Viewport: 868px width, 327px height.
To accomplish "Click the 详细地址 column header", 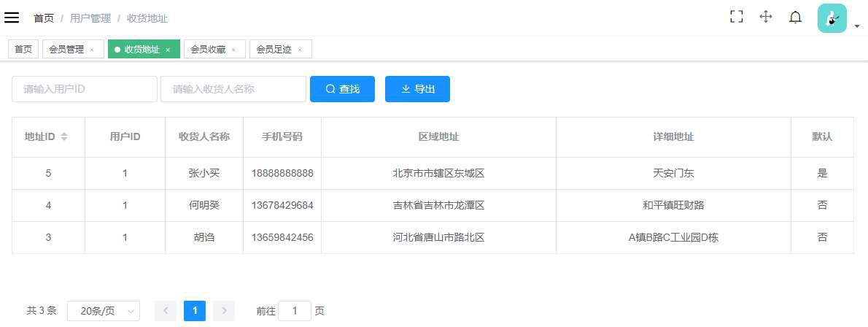I will tap(674, 137).
